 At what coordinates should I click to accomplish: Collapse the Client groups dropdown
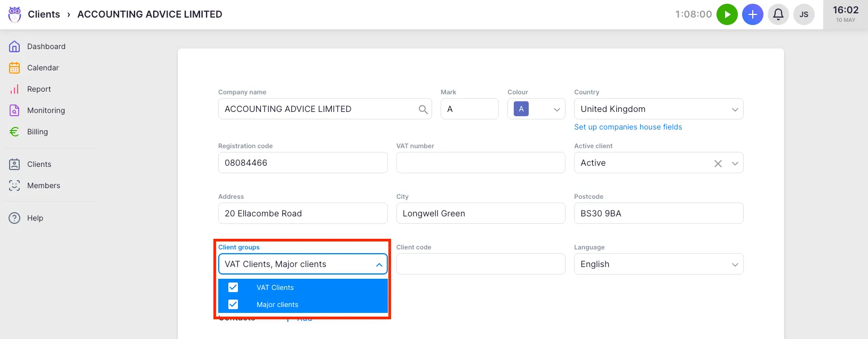tap(379, 264)
